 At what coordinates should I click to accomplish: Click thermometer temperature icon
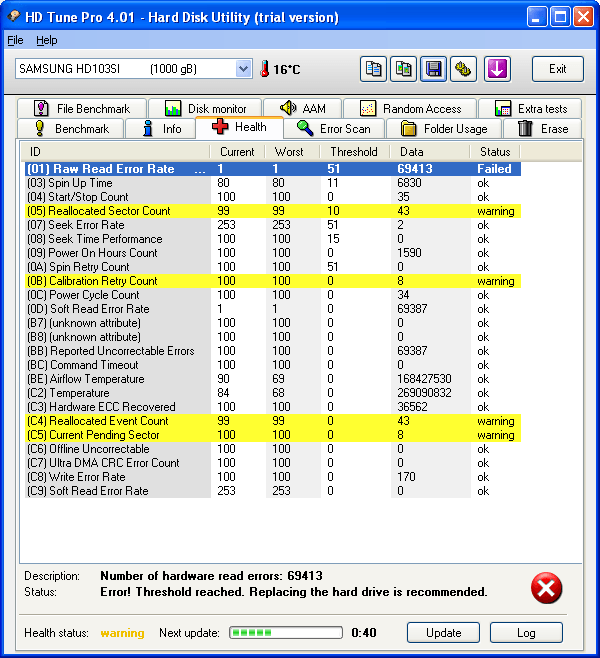[x=264, y=69]
